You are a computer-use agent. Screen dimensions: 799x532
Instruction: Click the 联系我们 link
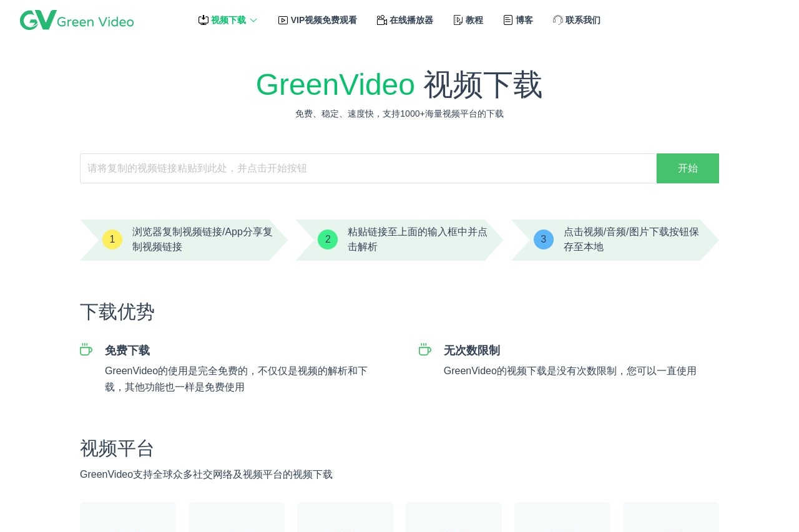click(582, 20)
